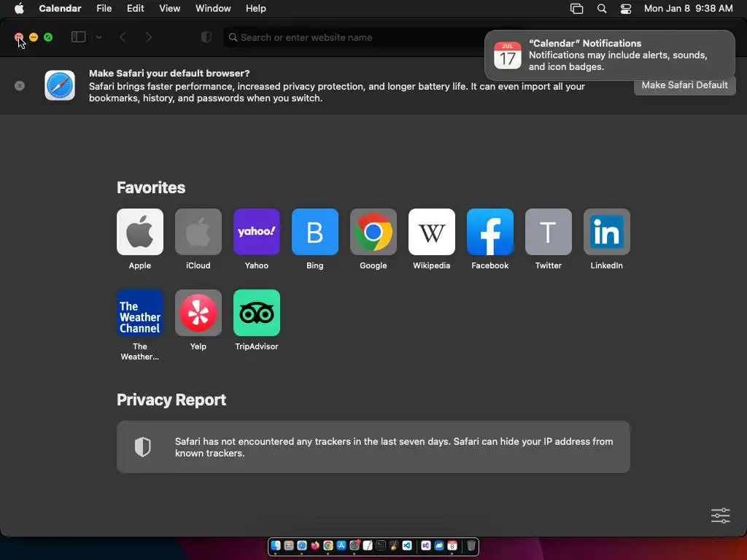Open the iCloud favorite tile

click(x=198, y=232)
